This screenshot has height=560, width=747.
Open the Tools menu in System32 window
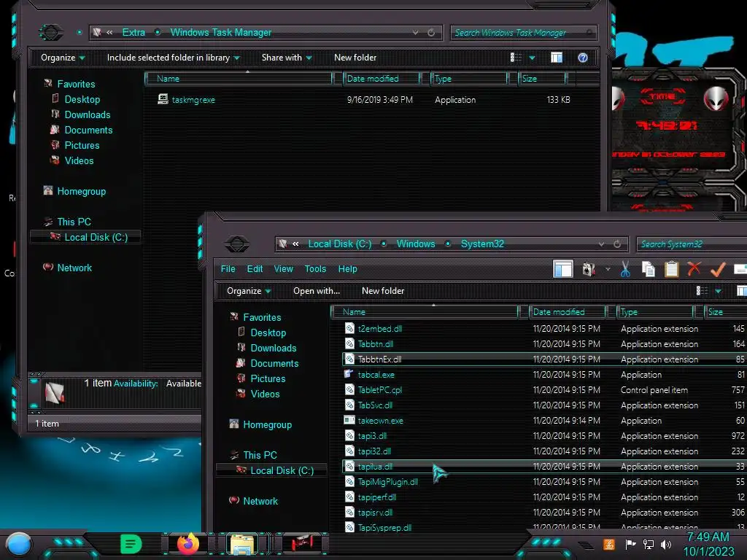(x=315, y=269)
